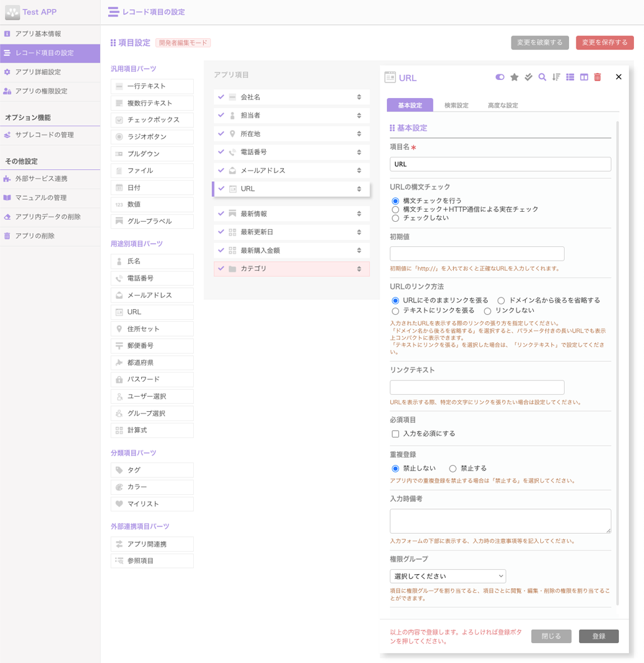Click the sort icon in URL panel header
Viewport: 644px width, 663px height.
[x=556, y=77]
